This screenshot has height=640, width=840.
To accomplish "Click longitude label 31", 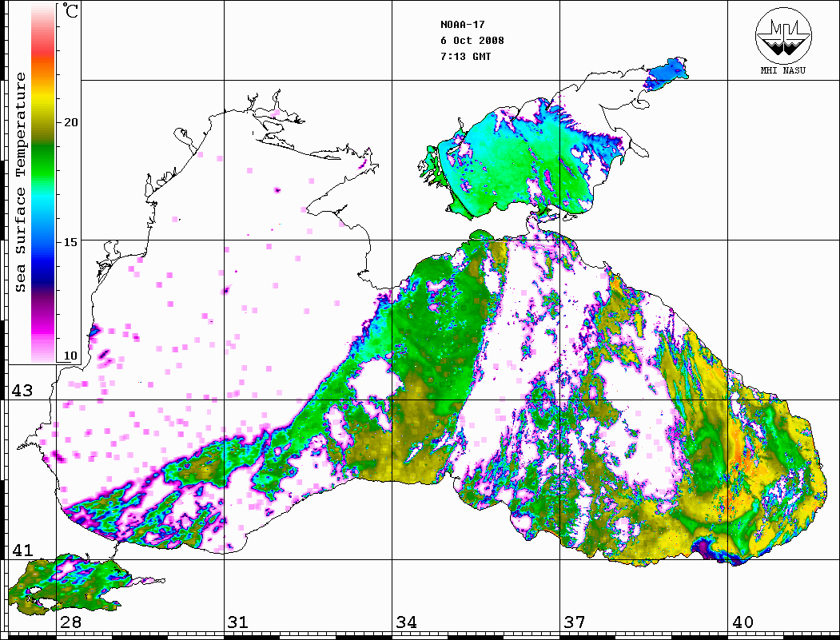I will (238, 622).
